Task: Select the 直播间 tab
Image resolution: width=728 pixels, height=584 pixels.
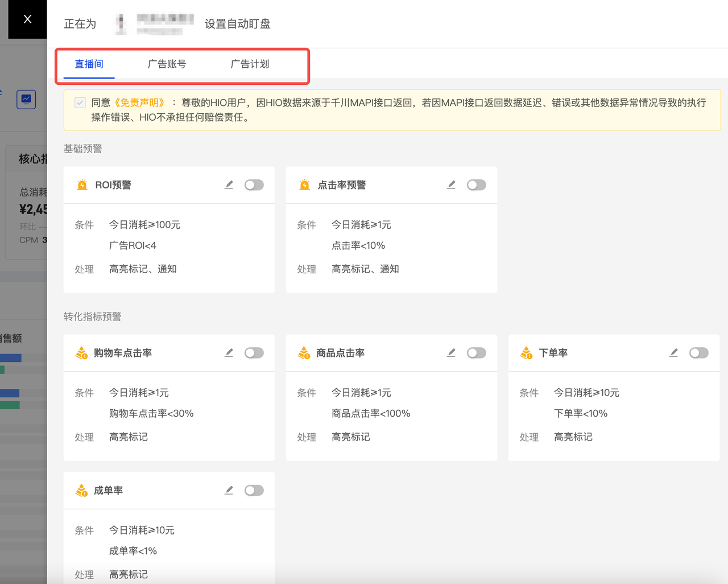Action: (x=89, y=64)
